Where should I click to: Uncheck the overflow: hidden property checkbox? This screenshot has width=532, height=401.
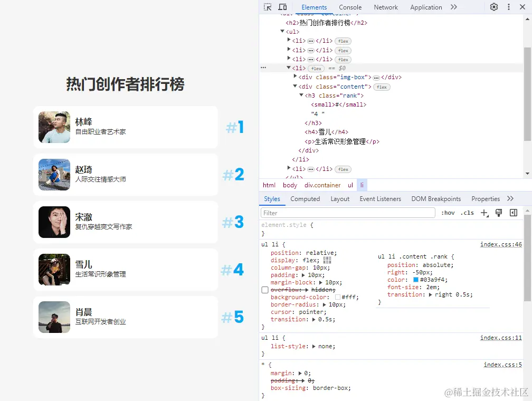pyautogui.click(x=265, y=289)
